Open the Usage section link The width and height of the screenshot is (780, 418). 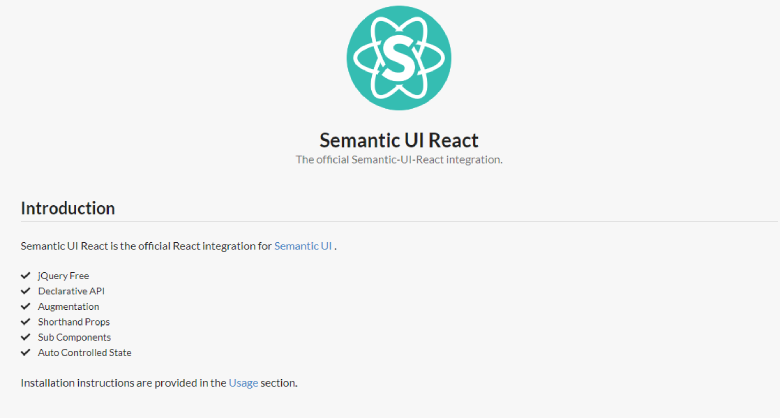[243, 383]
